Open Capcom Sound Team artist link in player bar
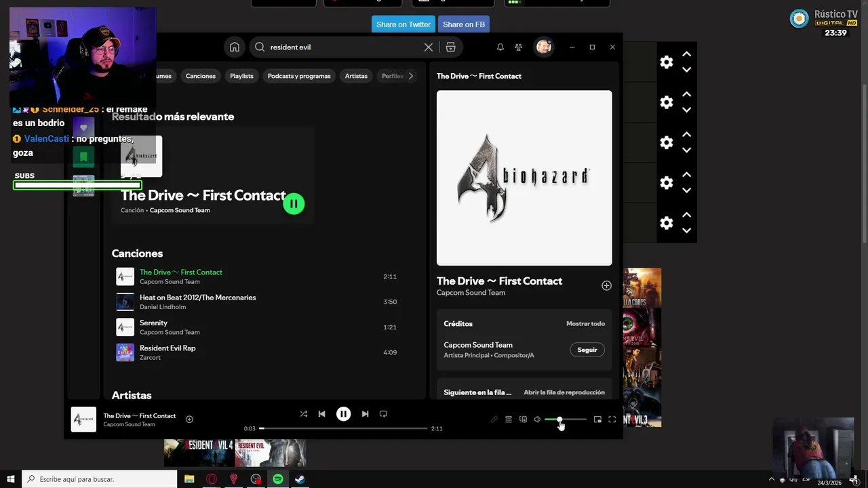This screenshot has height=488, width=868. 129,424
